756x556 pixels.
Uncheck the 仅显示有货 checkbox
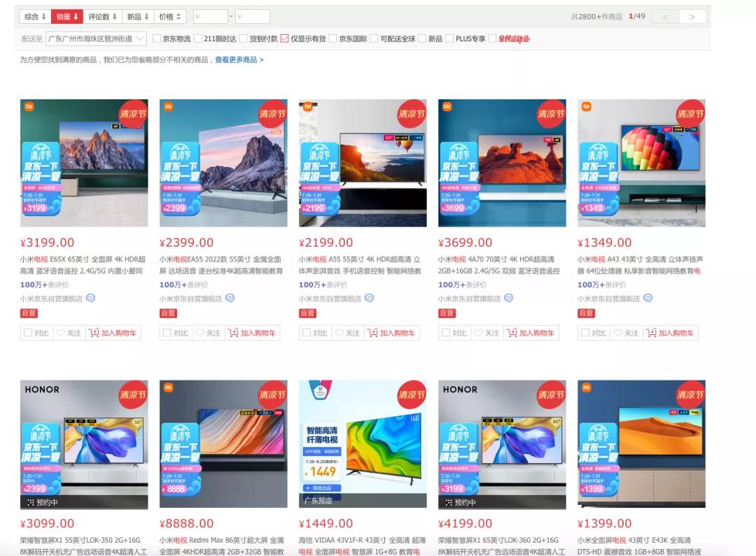284,38
